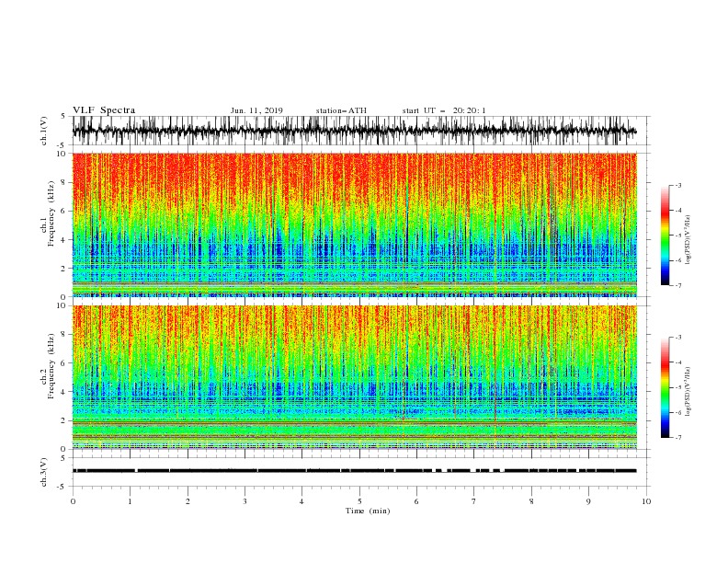Click the ch.1 spectrogram panel
The width and height of the screenshot is (728, 563).
tap(355, 224)
